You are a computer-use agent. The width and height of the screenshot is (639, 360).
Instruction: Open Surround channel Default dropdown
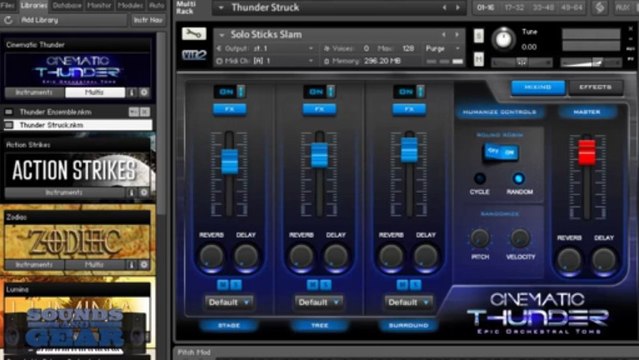(408, 303)
